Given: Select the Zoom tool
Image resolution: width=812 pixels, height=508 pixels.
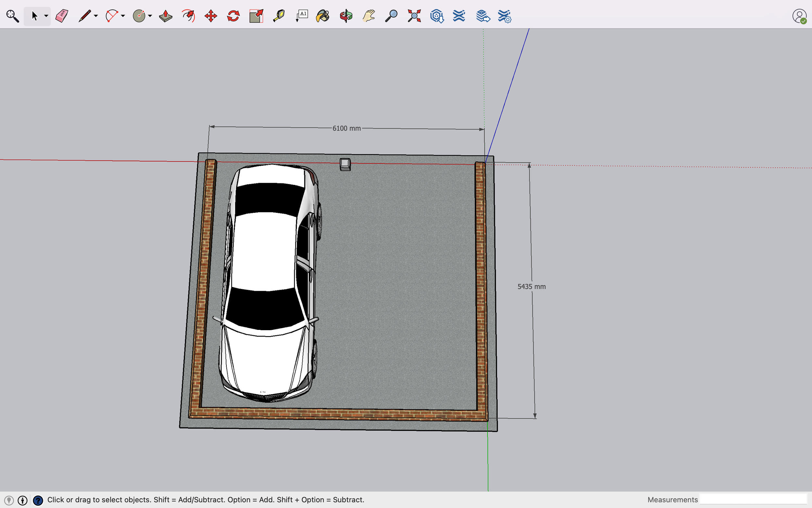Looking at the screenshot, I should (x=391, y=16).
